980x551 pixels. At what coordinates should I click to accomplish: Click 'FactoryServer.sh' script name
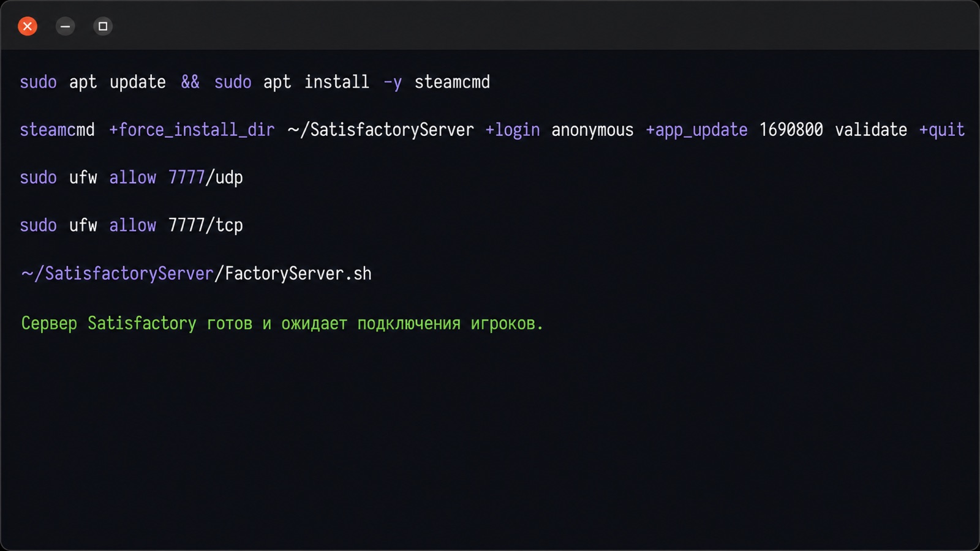point(298,273)
